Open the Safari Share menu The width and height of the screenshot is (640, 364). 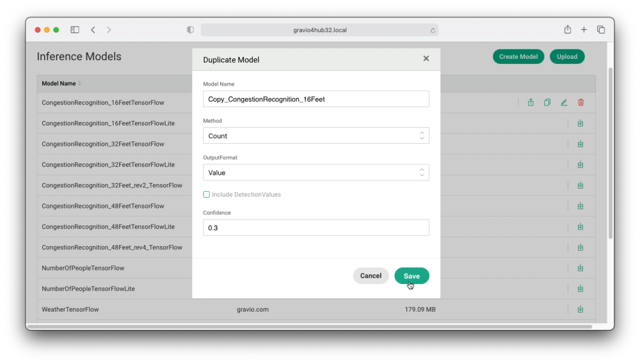(x=567, y=29)
